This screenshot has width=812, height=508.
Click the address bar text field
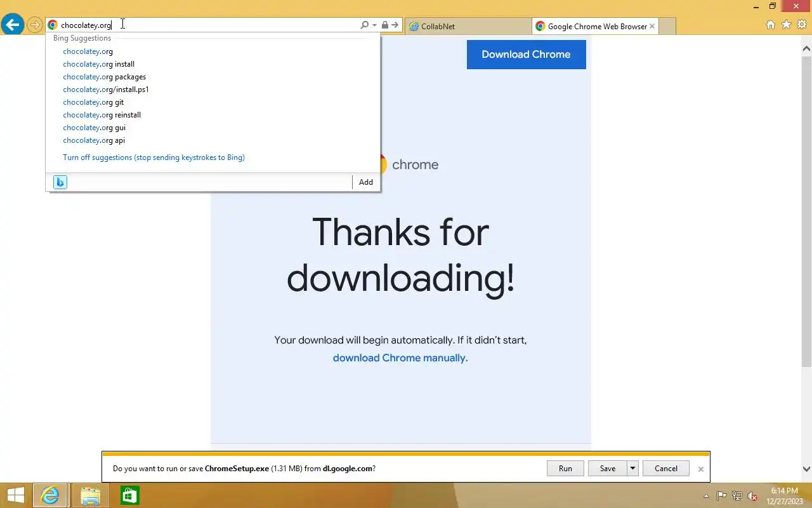pos(208,25)
